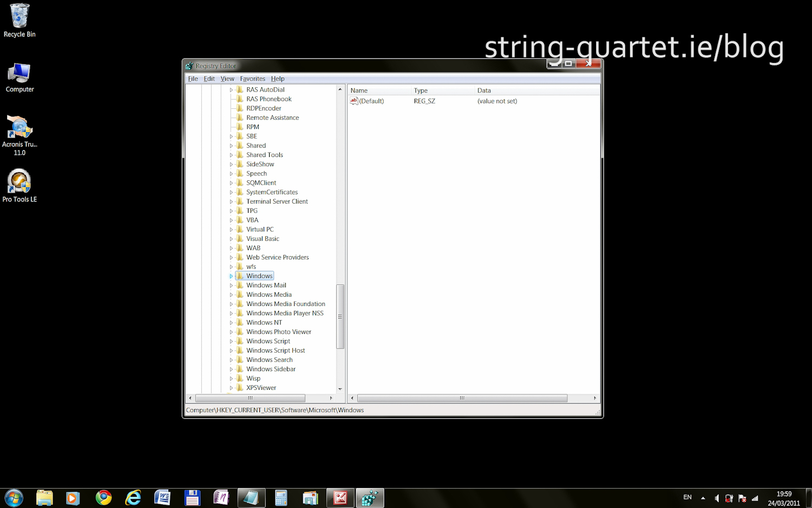Screen dimensions: 812x508
Task: Select the Windows Photo Viewer key
Action: 279,332
